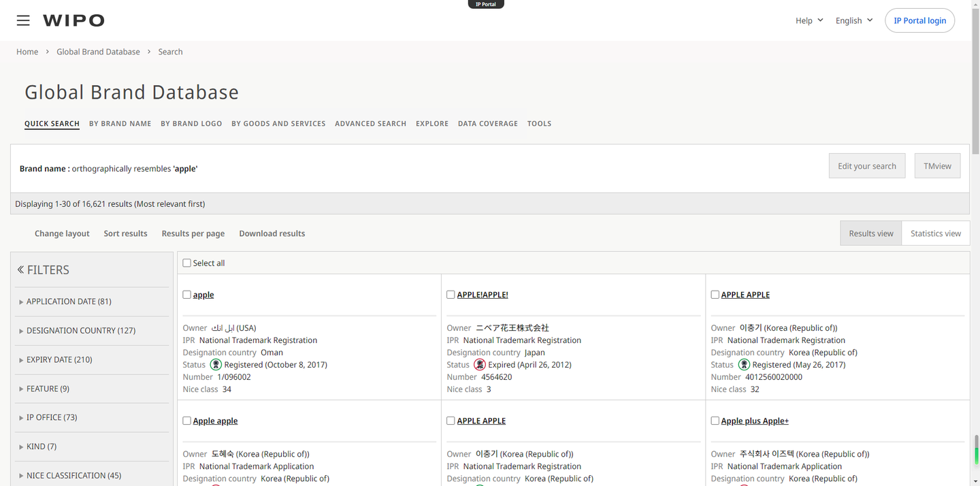This screenshot has height=486, width=980.
Task: Open the APPLE!APPLE! trademark link
Action: [x=483, y=295]
